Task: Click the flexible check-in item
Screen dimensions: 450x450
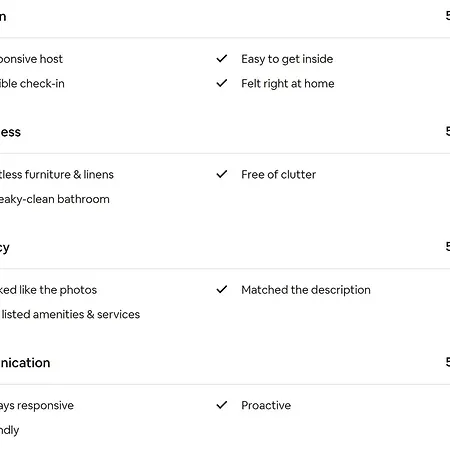Action: [x=32, y=83]
